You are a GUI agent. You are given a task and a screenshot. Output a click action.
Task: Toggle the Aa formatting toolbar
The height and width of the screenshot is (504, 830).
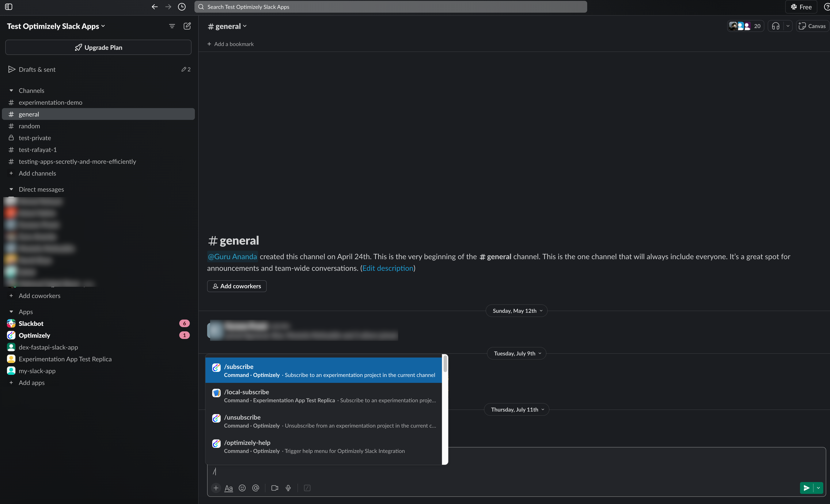point(228,488)
